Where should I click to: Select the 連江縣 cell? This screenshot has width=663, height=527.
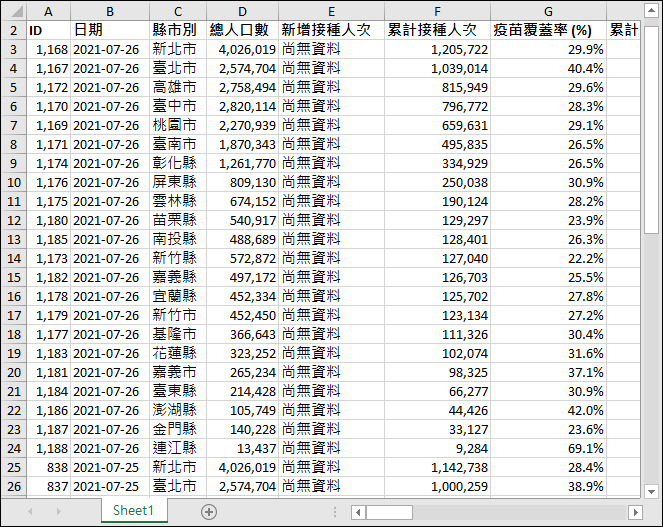[178, 448]
